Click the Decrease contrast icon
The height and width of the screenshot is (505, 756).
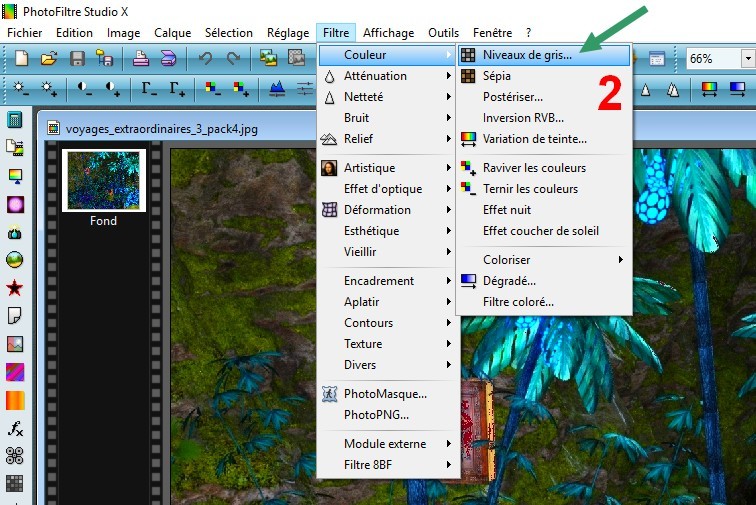tap(84, 89)
